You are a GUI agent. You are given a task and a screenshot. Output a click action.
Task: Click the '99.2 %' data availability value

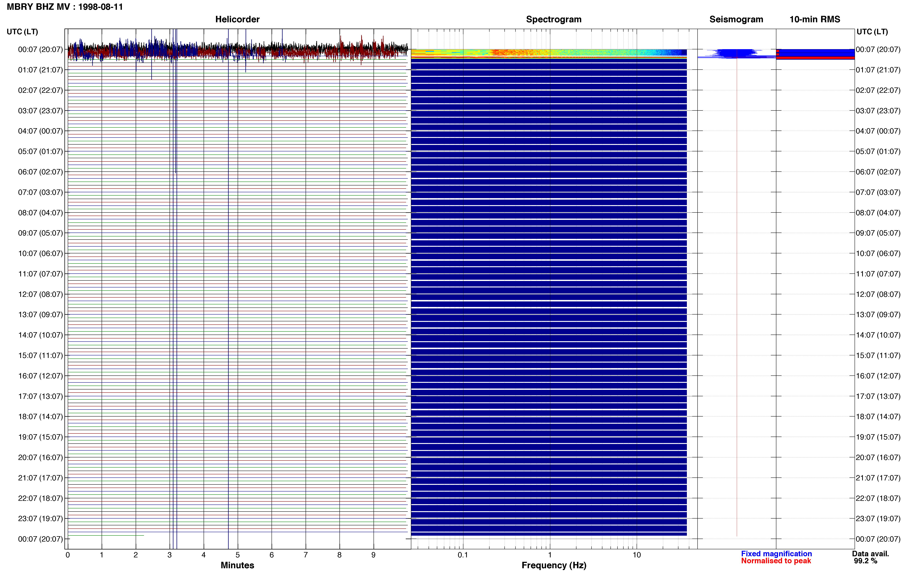point(865,561)
